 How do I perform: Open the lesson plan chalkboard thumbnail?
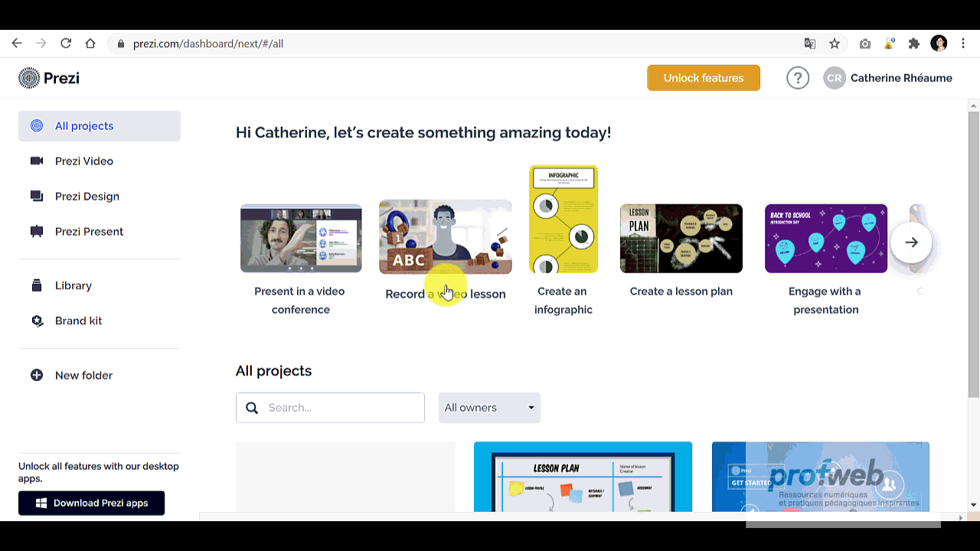(x=681, y=239)
